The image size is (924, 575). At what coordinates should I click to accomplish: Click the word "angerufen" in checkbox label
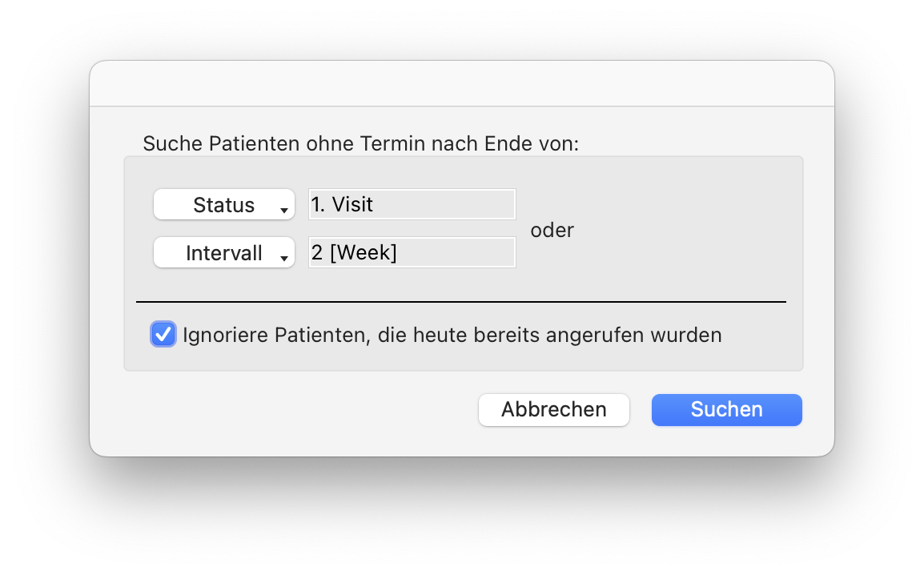593,335
